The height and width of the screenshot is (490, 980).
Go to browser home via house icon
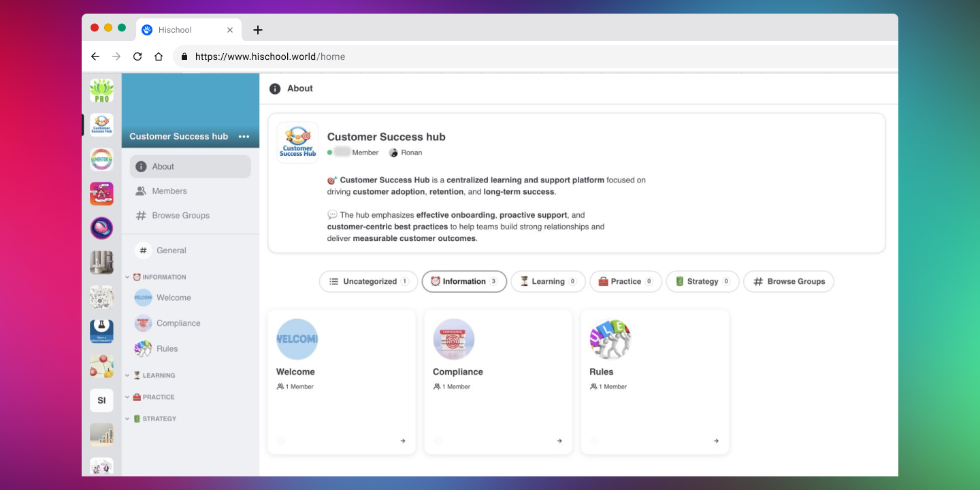(159, 56)
